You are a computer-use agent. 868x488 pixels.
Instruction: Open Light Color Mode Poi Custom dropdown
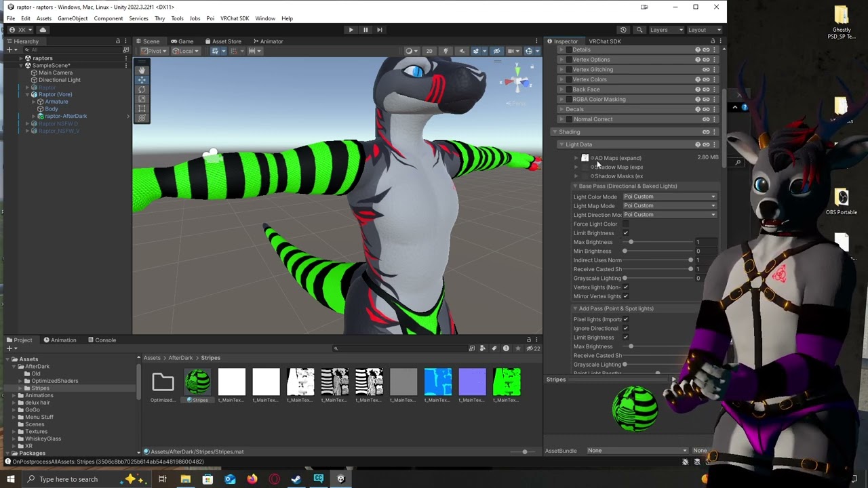(669, 197)
